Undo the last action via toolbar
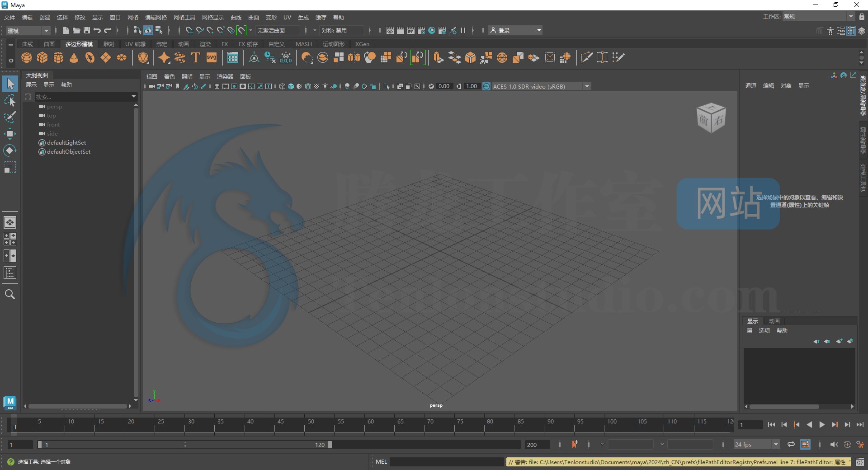Image resolution: width=868 pixels, height=470 pixels. point(97,30)
